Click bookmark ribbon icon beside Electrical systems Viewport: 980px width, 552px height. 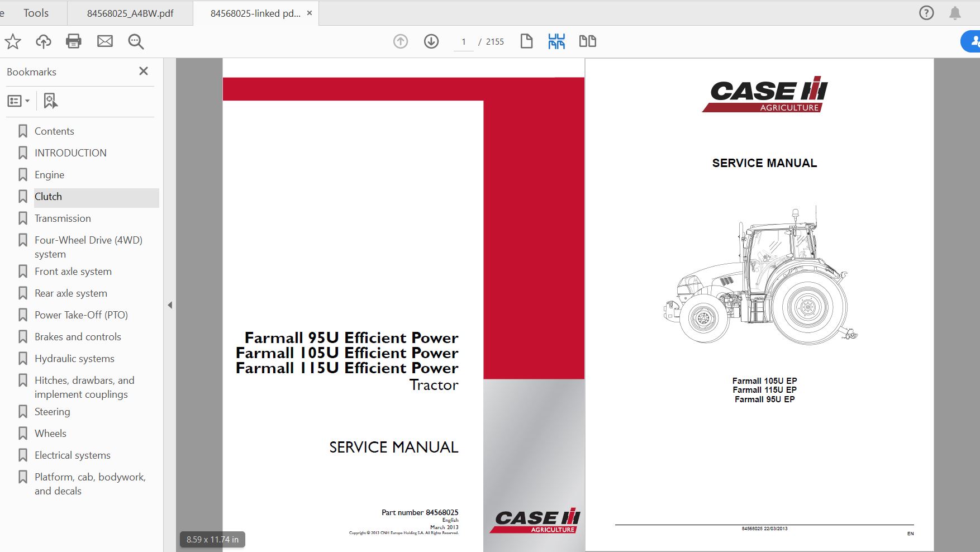coord(23,455)
